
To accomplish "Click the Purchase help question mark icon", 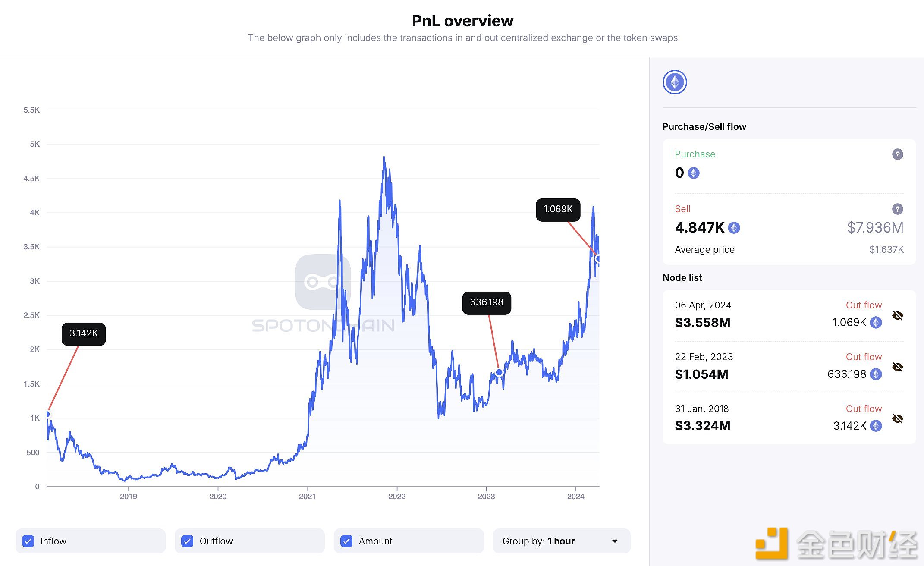I will coord(897,154).
